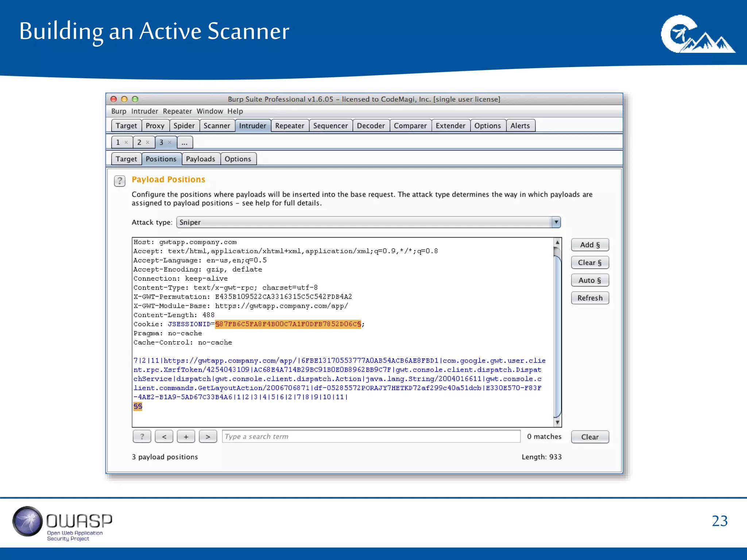Click the '3 payload positions' status text

point(165,457)
